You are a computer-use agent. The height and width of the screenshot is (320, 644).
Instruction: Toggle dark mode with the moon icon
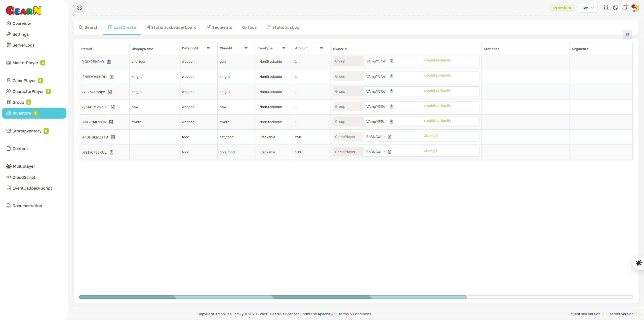click(615, 8)
